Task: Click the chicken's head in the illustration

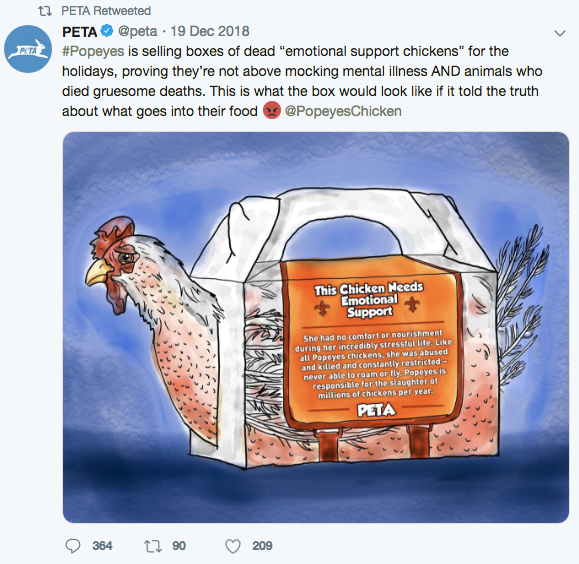Action: click(x=113, y=260)
